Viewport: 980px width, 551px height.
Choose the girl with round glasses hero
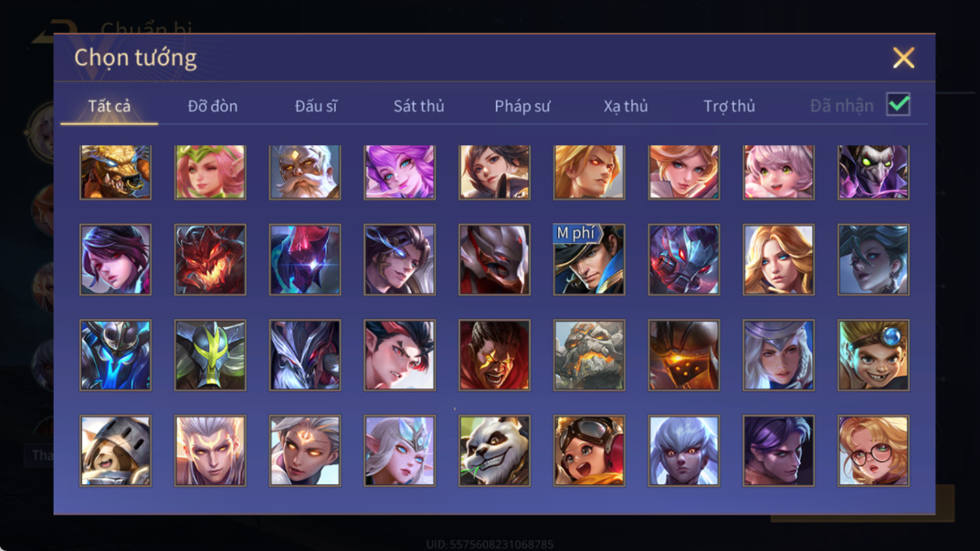tap(873, 450)
